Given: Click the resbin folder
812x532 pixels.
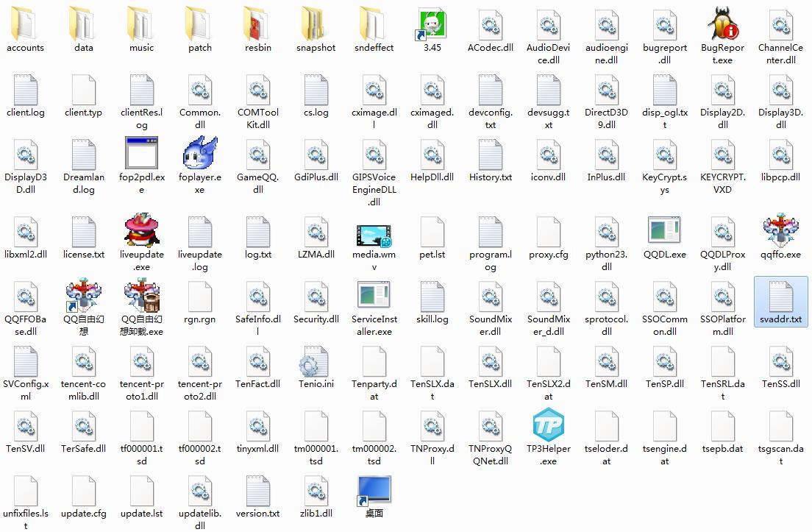Looking at the screenshot, I should click(257, 24).
